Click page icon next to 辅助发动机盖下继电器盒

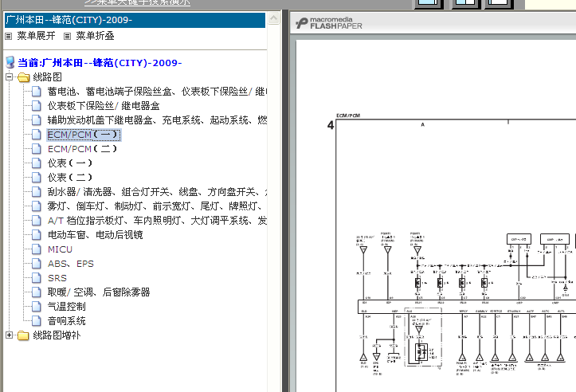click(x=37, y=120)
